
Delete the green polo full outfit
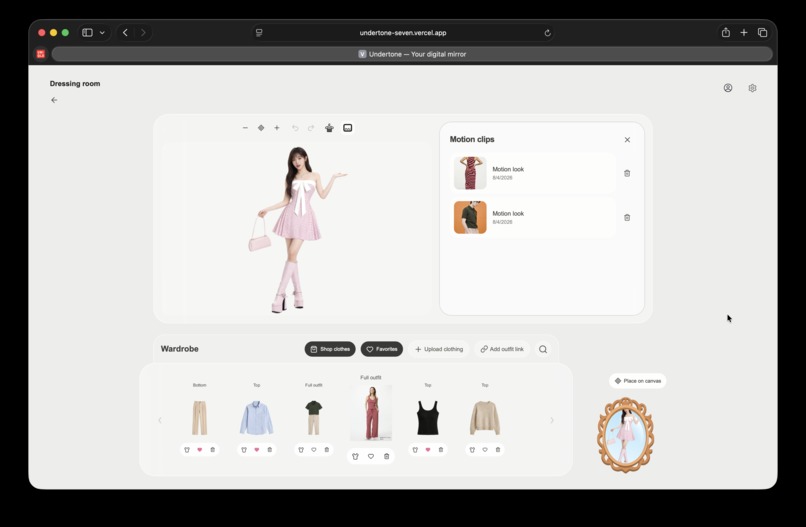pos(327,450)
